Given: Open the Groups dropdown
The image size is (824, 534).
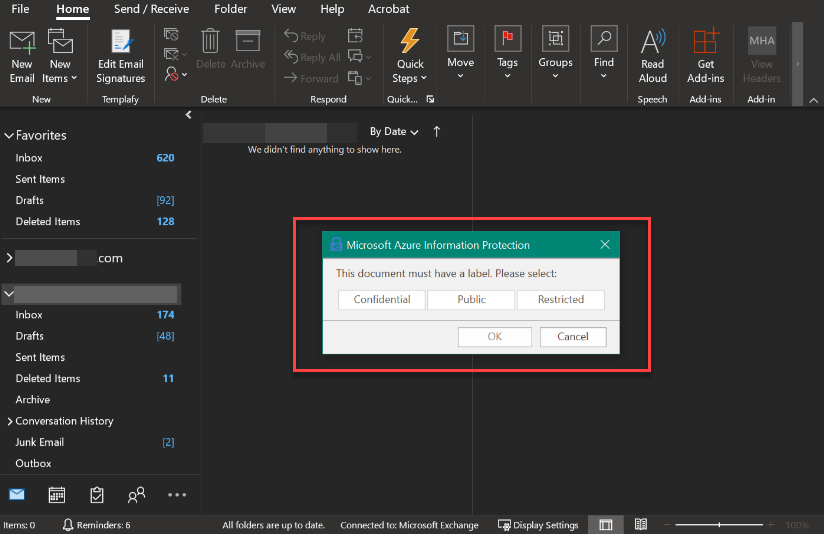Looking at the screenshot, I should [x=555, y=53].
